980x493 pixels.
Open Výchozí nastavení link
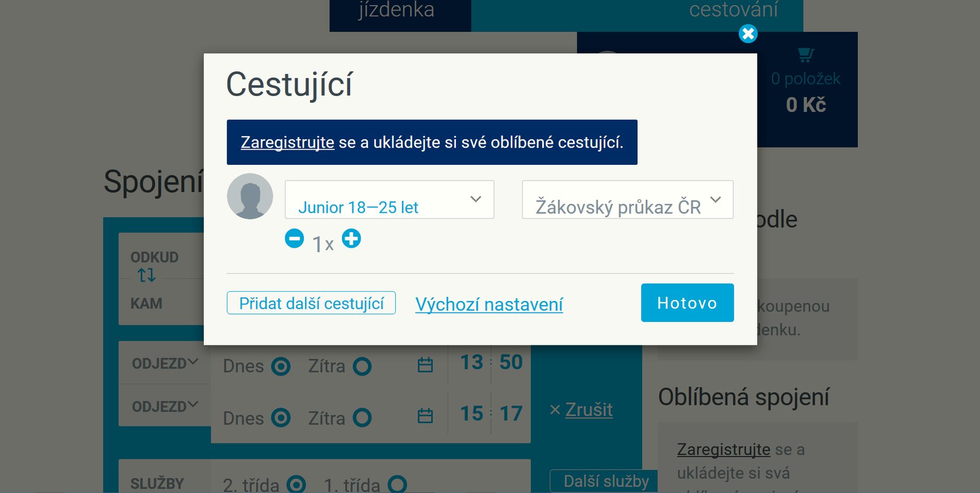click(x=489, y=304)
